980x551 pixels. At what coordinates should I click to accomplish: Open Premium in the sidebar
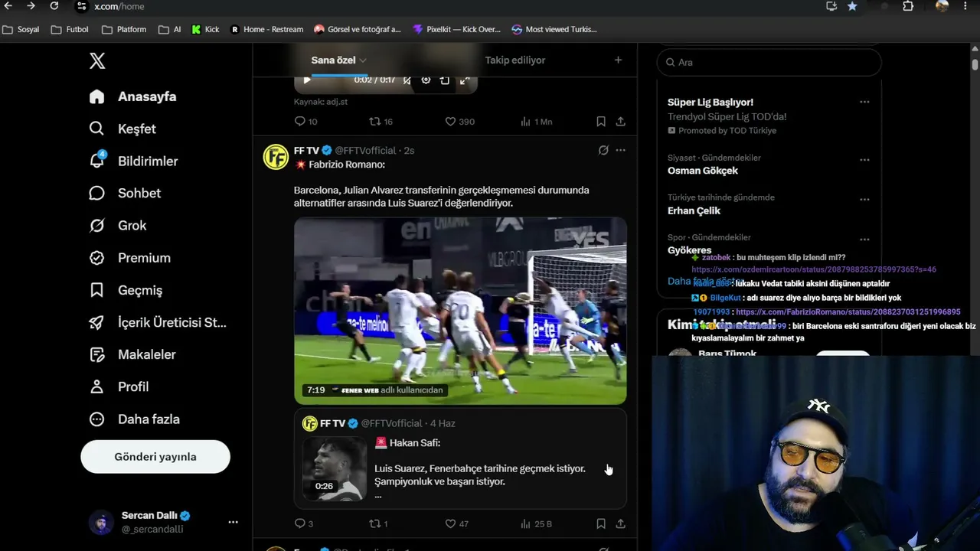click(x=129, y=258)
